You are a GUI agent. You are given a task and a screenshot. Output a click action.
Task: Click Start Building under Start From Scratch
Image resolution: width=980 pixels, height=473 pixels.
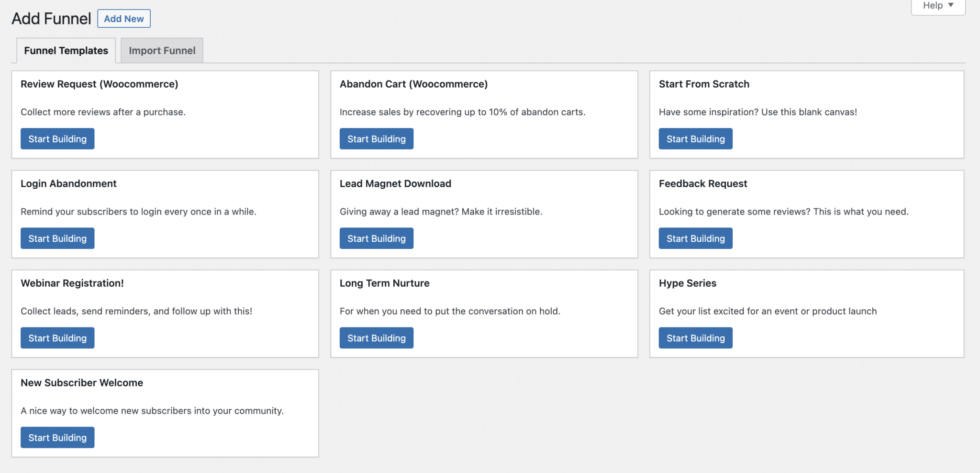(695, 138)
